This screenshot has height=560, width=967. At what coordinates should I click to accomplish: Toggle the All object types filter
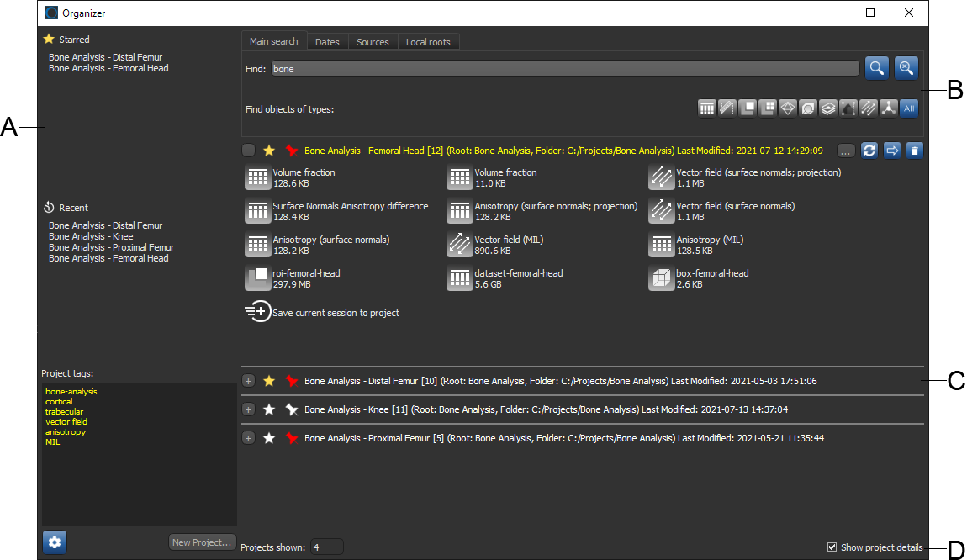click(x=908, y=108)
